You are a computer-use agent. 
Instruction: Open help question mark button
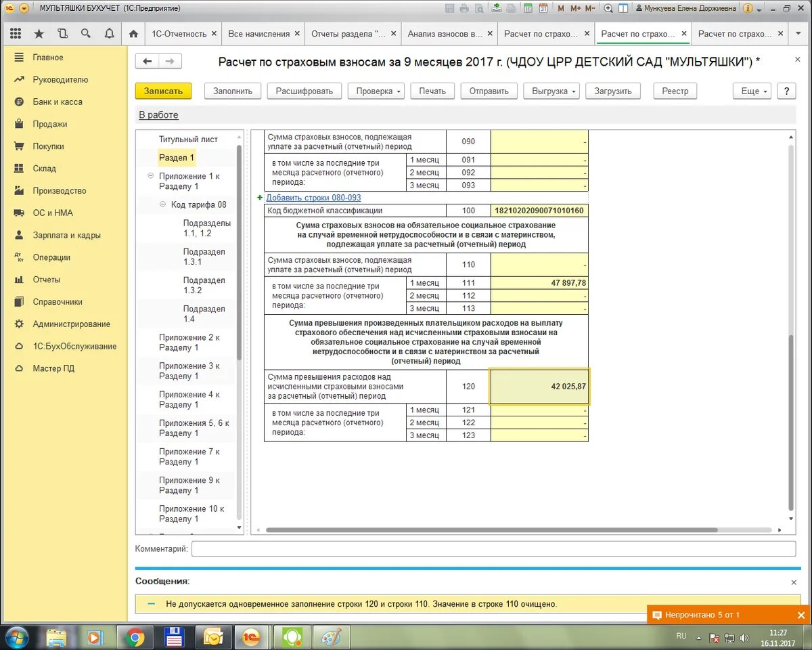[786, 91]
